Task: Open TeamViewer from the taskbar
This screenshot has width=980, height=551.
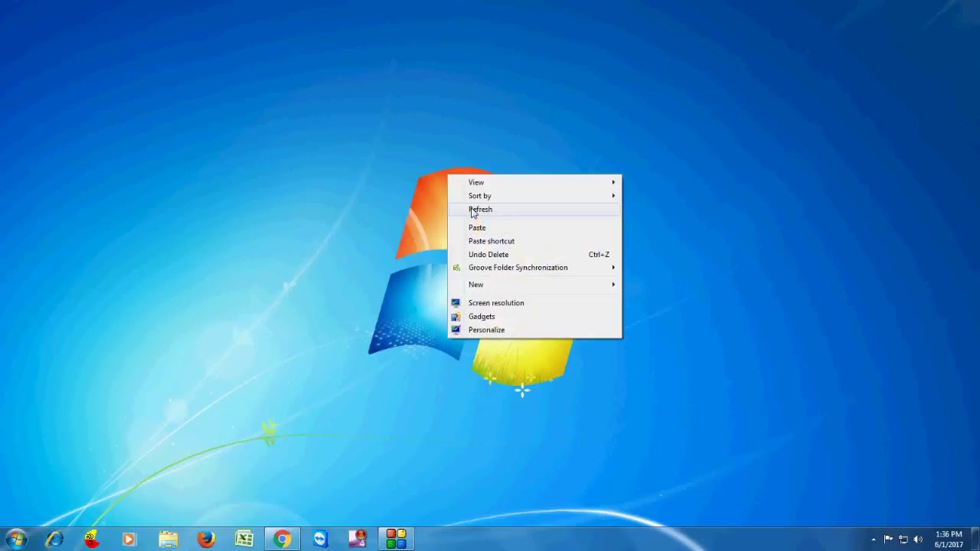Action: (320, 540)
